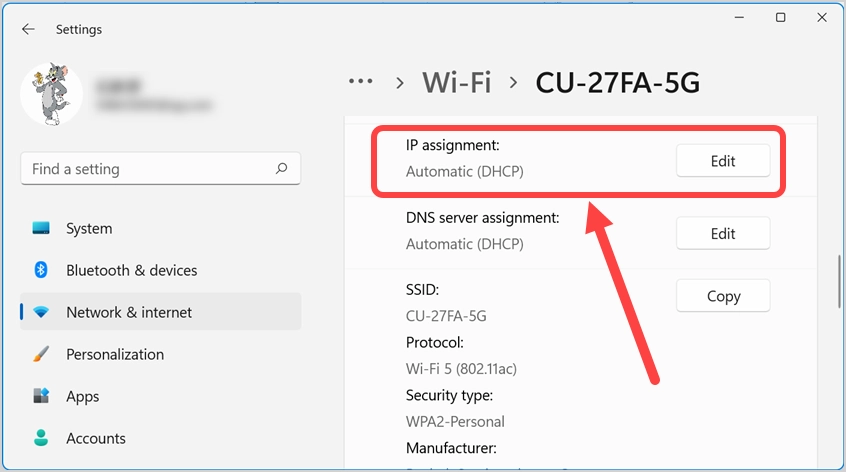Viewport: 846px width, 472px height.
Task: Click the back arrow icon
Action: click(28, 29)
